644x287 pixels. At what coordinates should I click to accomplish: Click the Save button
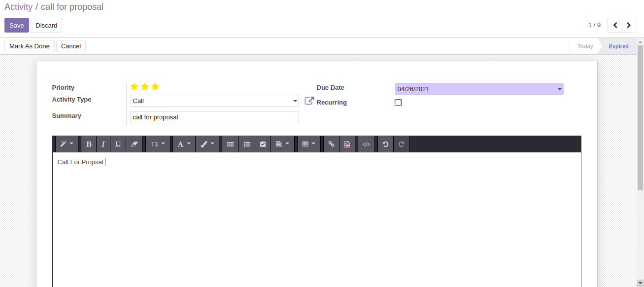(17, 25)
